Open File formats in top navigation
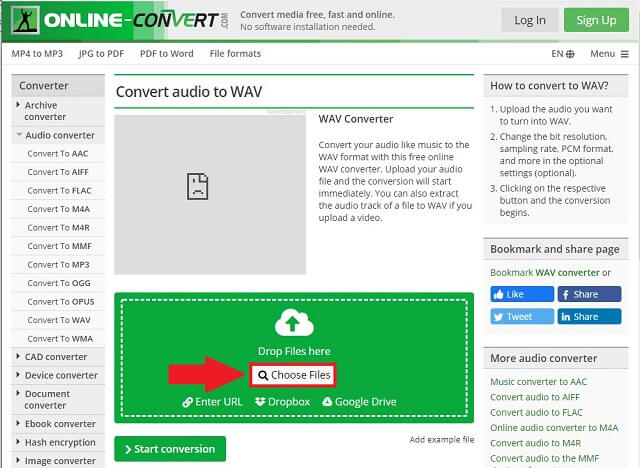This screenshot has width=640, height=468. coord(236,54)
